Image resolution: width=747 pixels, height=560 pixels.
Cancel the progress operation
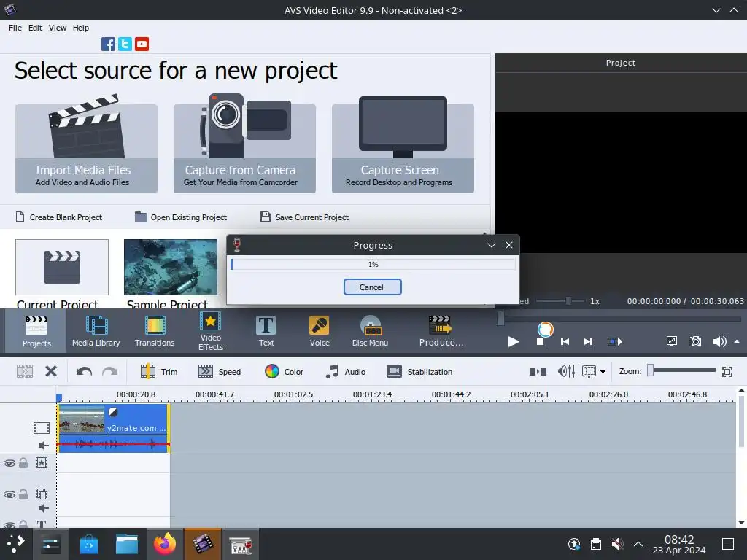(x=373, y=287)
